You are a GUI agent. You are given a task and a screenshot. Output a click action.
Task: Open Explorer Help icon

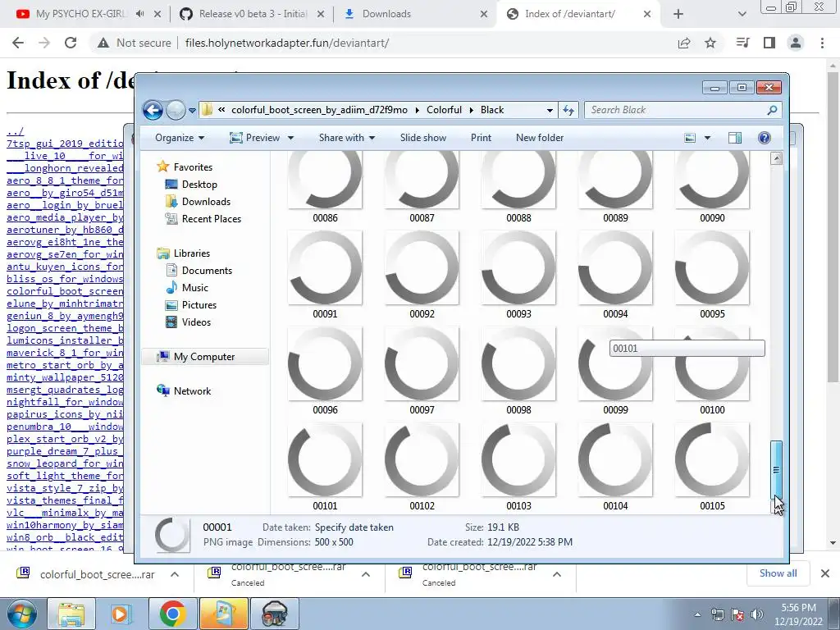pos(765,138)
